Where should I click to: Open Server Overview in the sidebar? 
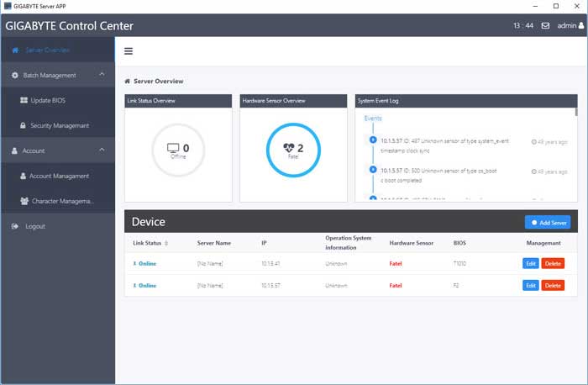(58, 50)
